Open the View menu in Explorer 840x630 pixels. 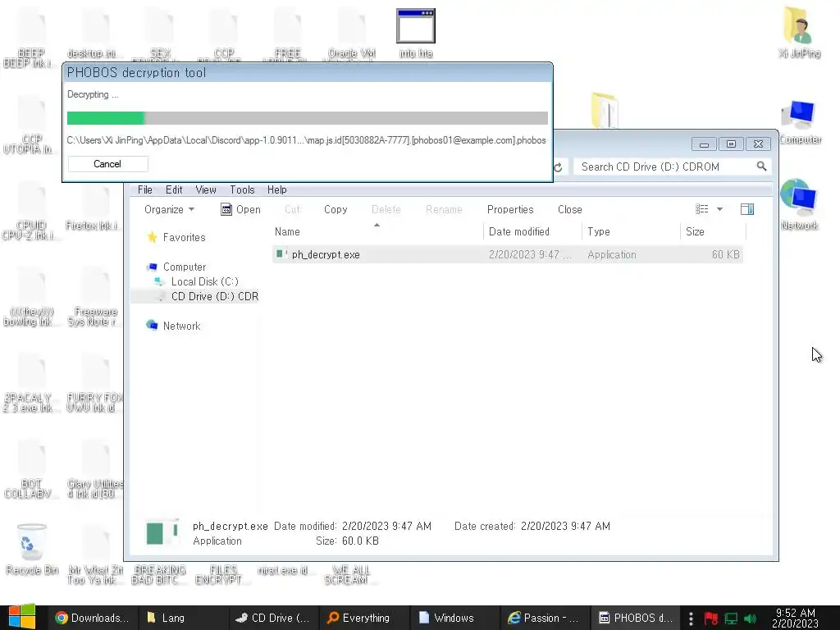coord(206,189)
